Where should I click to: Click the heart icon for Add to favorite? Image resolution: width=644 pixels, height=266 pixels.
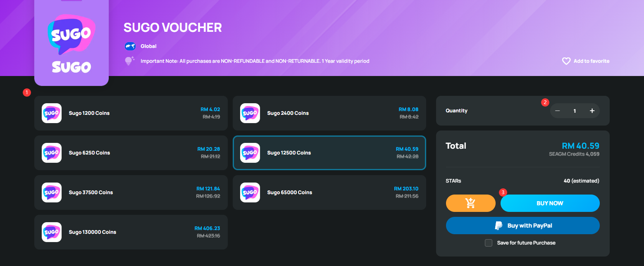[x=566, y=61]
